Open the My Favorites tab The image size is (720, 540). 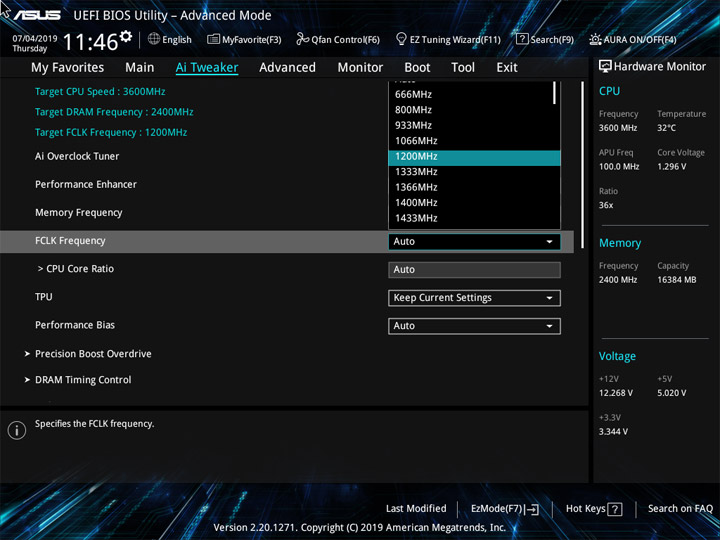(68, 68)
